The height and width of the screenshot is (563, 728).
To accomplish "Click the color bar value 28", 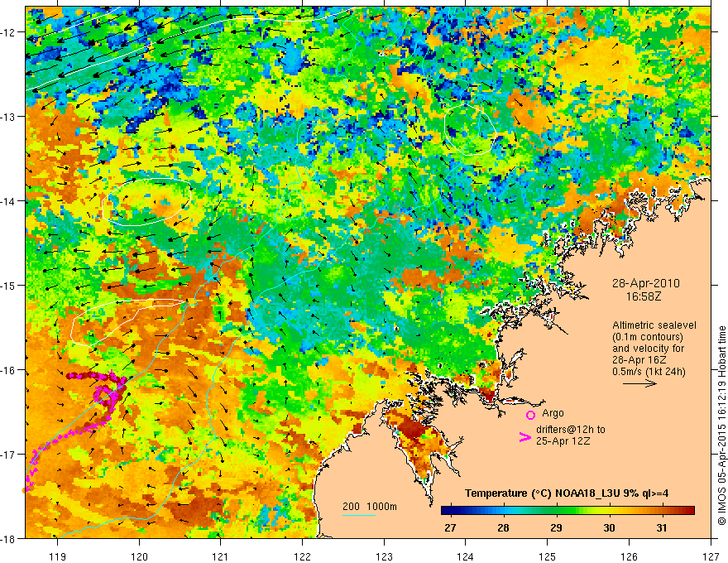I will 503,527.
